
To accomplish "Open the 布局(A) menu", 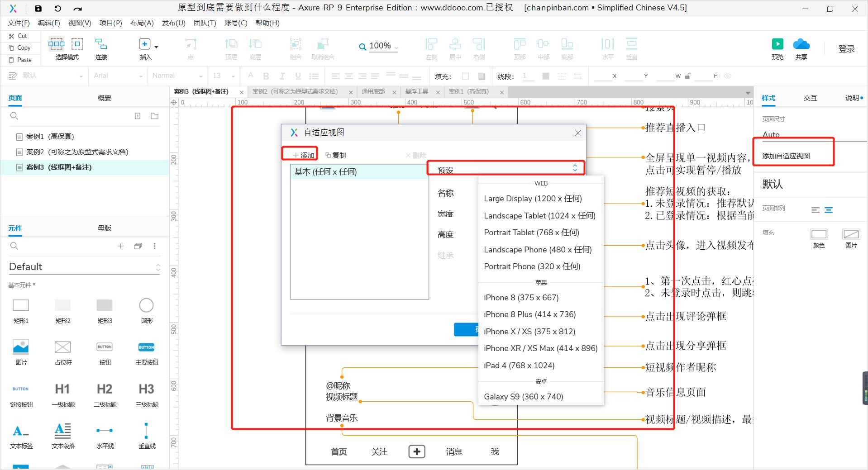I will point(142,23).
